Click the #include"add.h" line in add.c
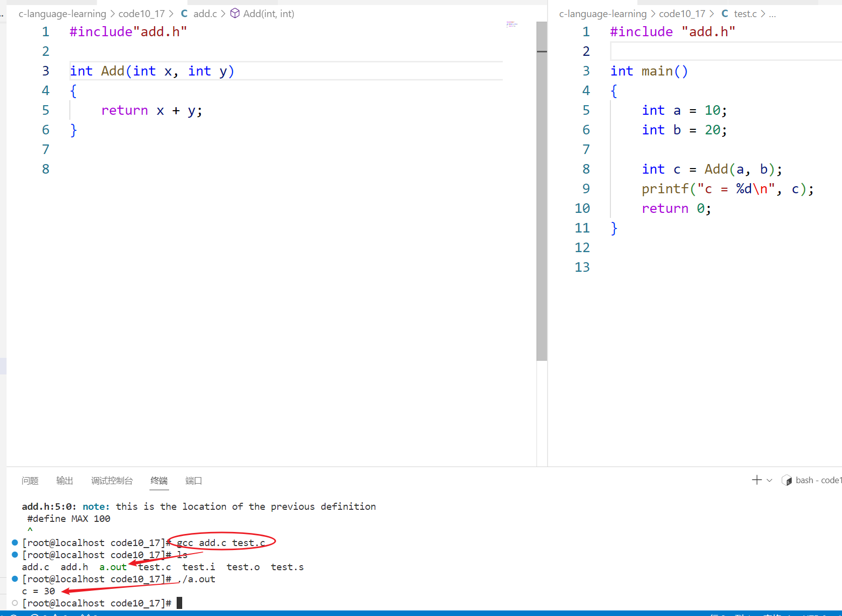Image resolution: width=842 pixels, height=616 pixels. coord(128,32)
